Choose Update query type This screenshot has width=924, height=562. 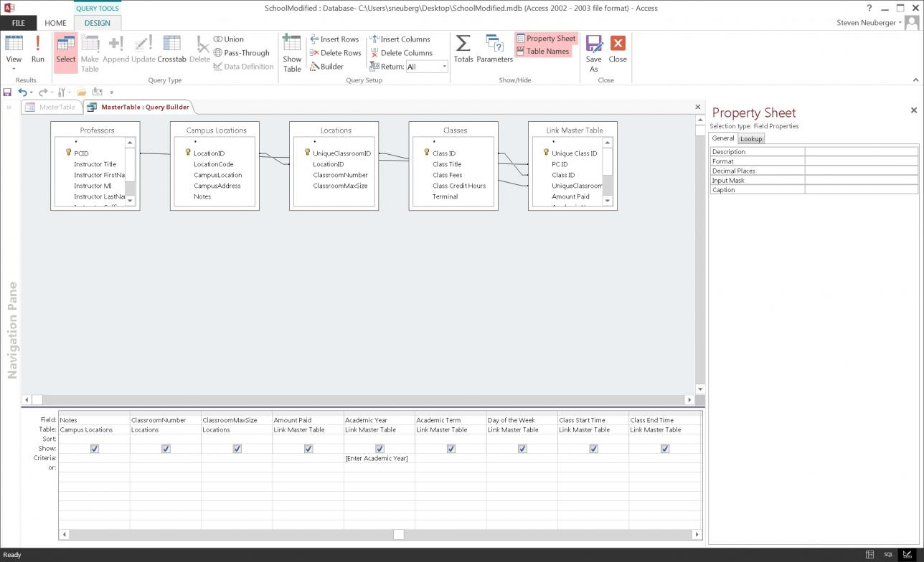coord(143,50)
